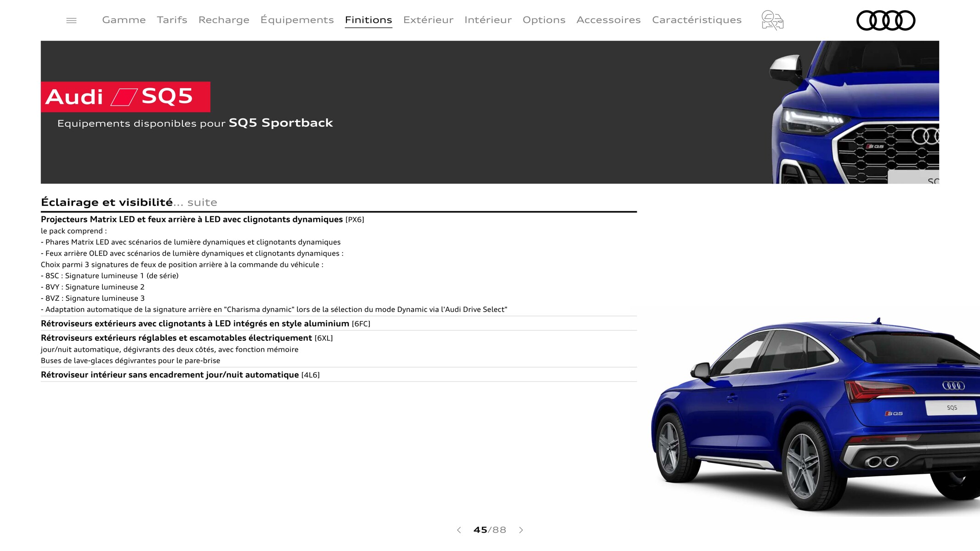Open the Tarifs tab
980x551 pixels.
[x=172, y=20]
